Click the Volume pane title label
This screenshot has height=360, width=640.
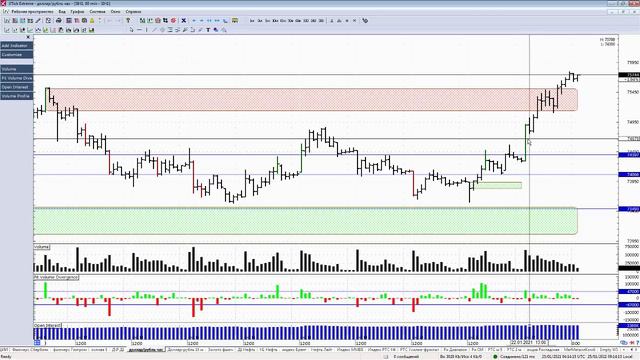point(42,247)
